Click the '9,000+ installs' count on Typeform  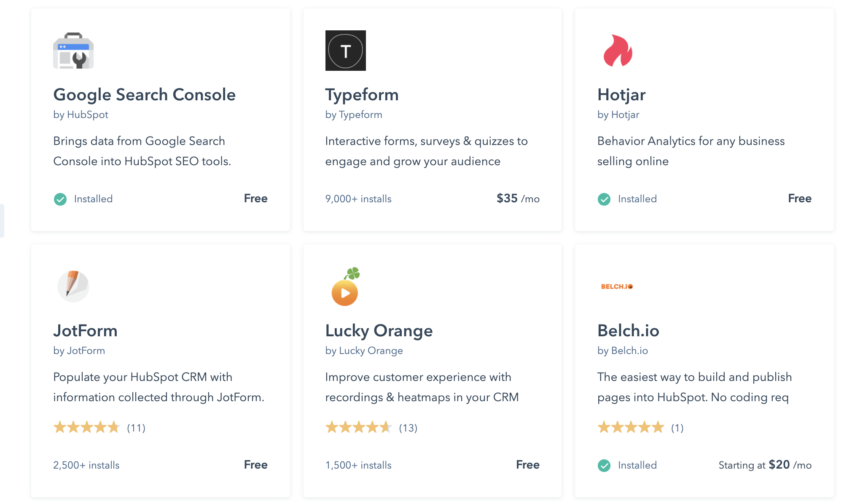(x=358, y=199)
